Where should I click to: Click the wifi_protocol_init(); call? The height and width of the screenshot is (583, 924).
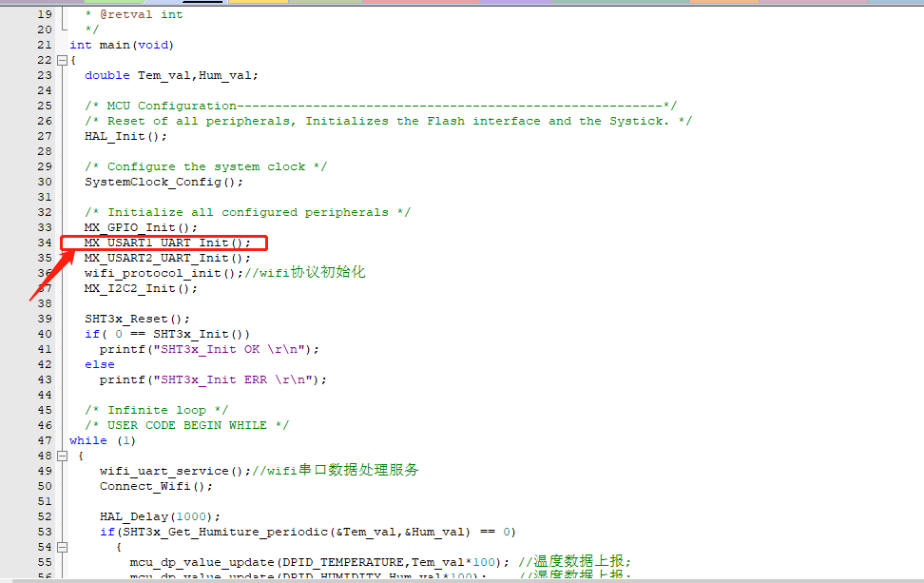164,273
